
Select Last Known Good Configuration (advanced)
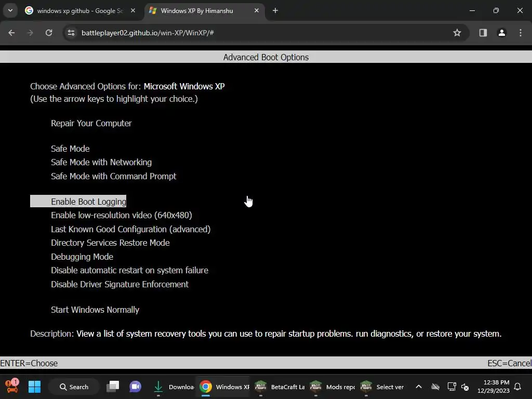pos(130,229)
